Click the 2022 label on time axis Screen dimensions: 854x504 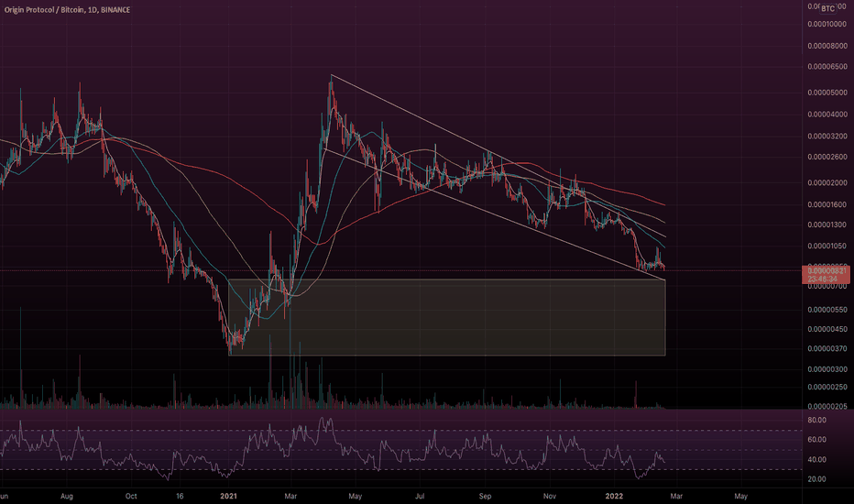[614, 497]
